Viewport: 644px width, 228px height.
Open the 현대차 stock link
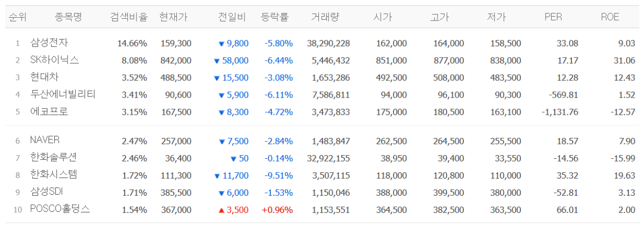click(45, 77)
